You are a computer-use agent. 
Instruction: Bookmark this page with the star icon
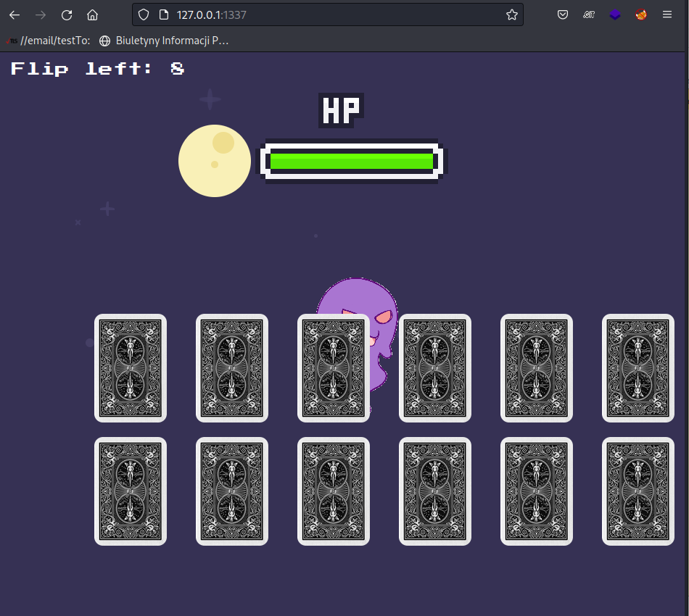click(x=511, y=14)
